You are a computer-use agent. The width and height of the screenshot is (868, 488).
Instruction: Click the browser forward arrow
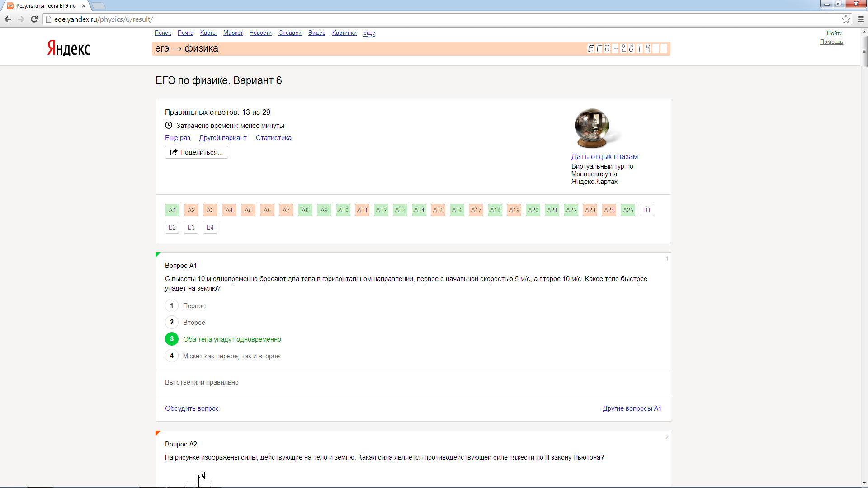pos(21,19)
